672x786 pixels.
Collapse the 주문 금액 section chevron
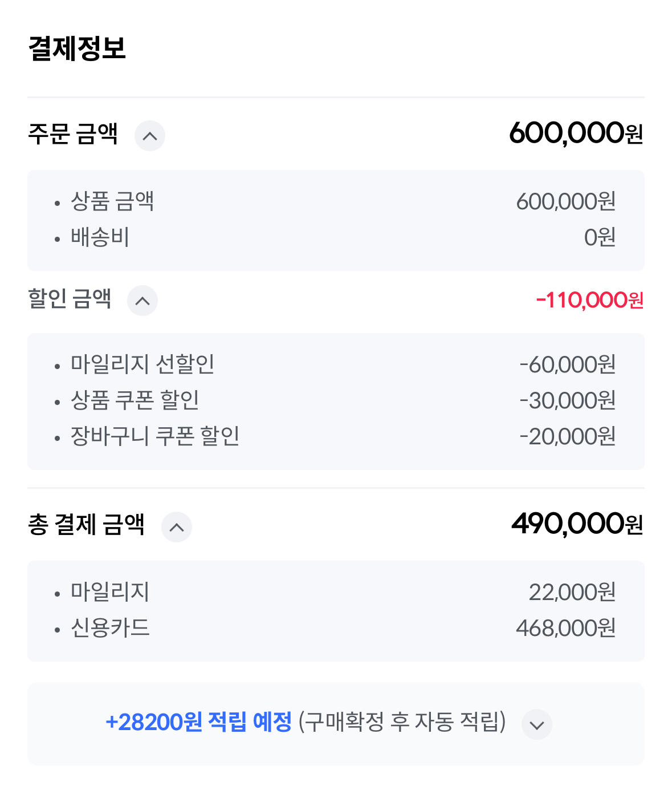[x=149, y=136]
